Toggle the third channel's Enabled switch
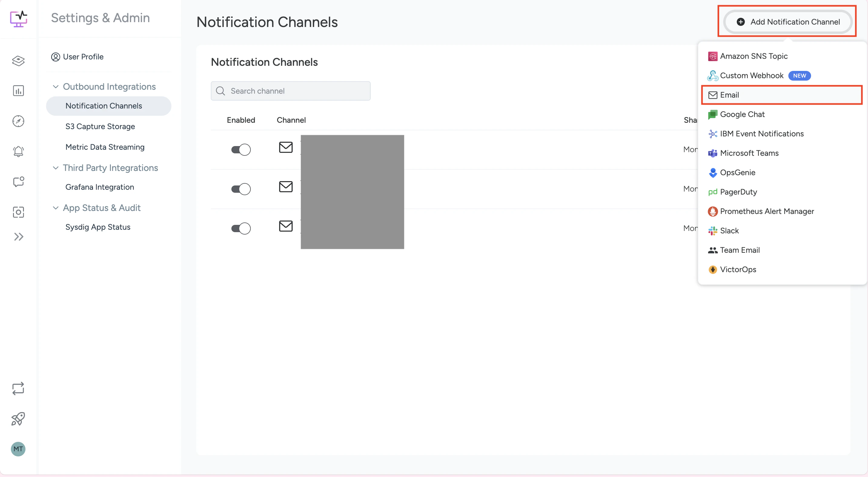 tap(241, 228)
